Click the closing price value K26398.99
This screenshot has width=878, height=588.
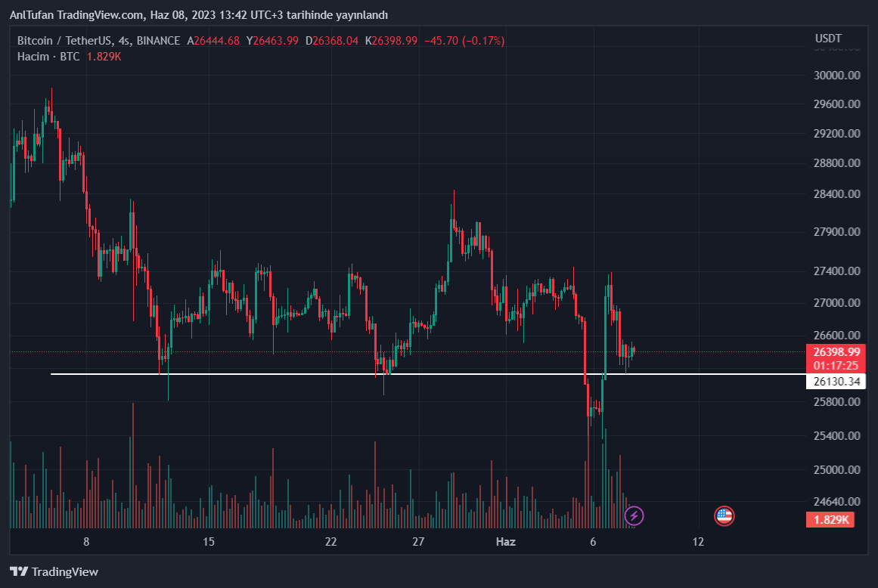pyautogui.click(x=391, y=41)
